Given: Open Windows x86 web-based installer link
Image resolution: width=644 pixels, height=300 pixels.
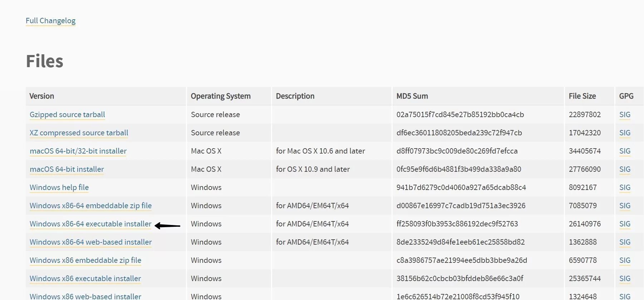Looking at the screenshot, I should (85, 296).
